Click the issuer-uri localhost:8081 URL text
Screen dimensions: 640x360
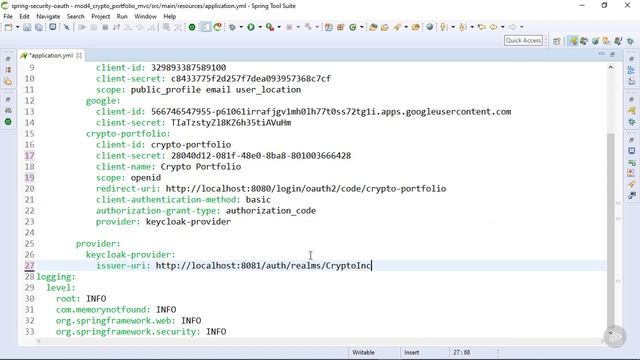264,266
